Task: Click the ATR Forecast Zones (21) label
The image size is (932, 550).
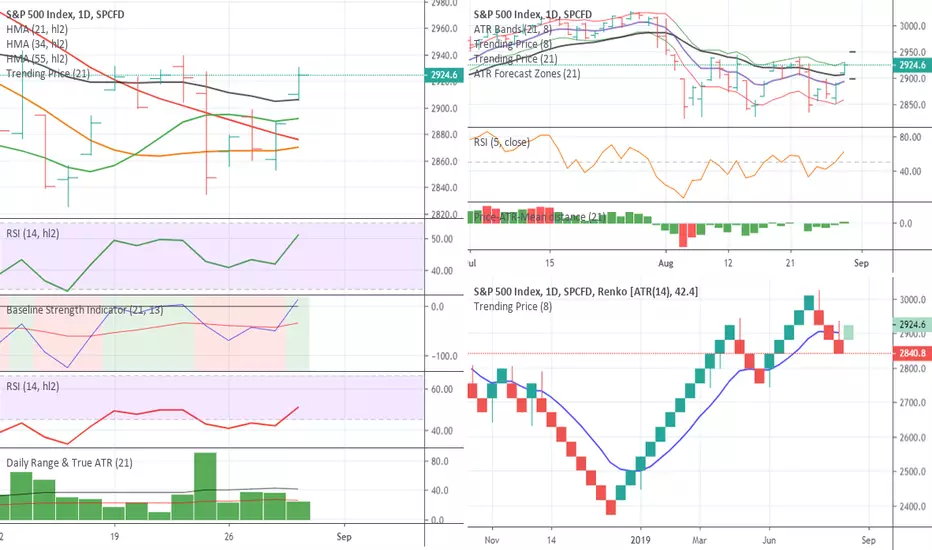Action: 527,74
